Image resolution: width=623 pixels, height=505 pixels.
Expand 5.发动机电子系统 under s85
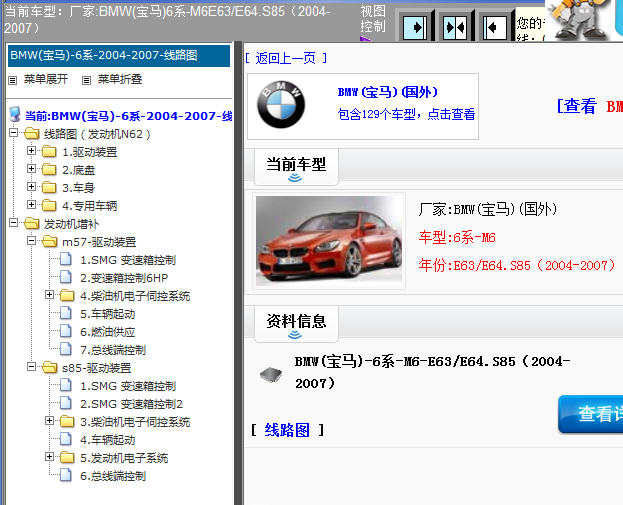50,458
